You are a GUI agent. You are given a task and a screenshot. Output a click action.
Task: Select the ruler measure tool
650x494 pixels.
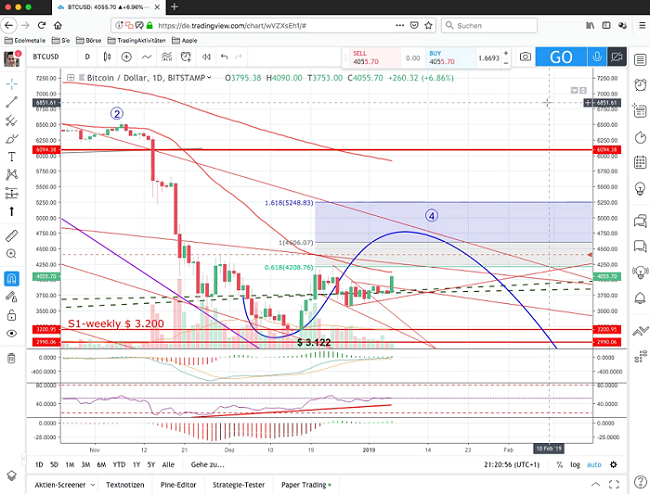click(12, 235)
